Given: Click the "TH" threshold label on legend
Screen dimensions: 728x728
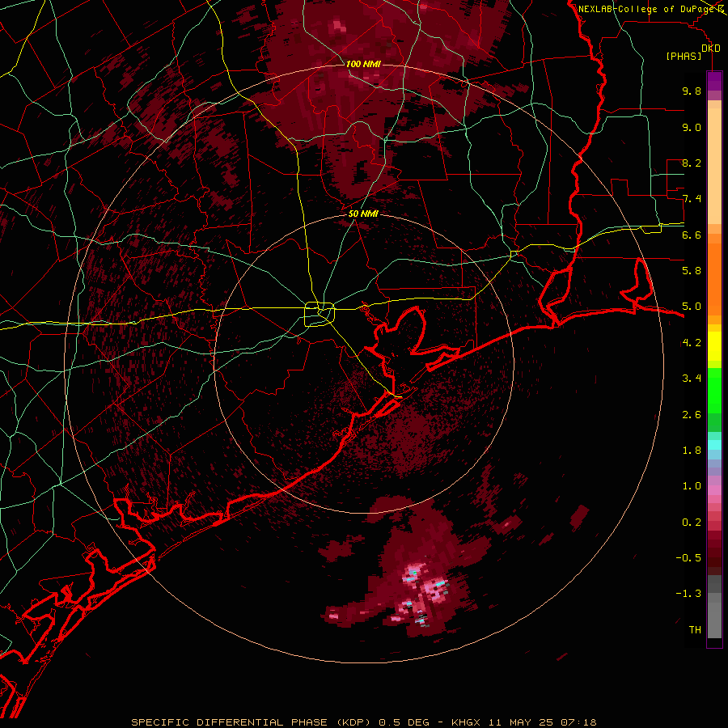Looking at the screenshot, I should click(695, 630).
